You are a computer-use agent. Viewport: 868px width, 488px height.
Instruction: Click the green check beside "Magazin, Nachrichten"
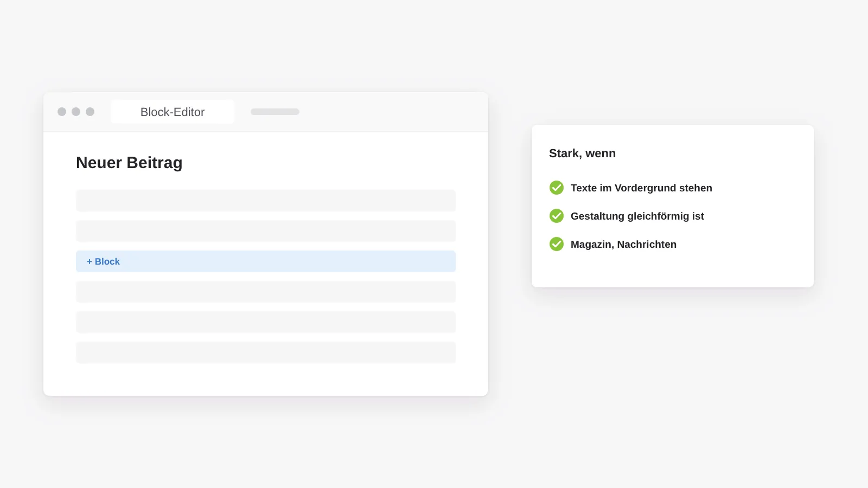(557, 244)
